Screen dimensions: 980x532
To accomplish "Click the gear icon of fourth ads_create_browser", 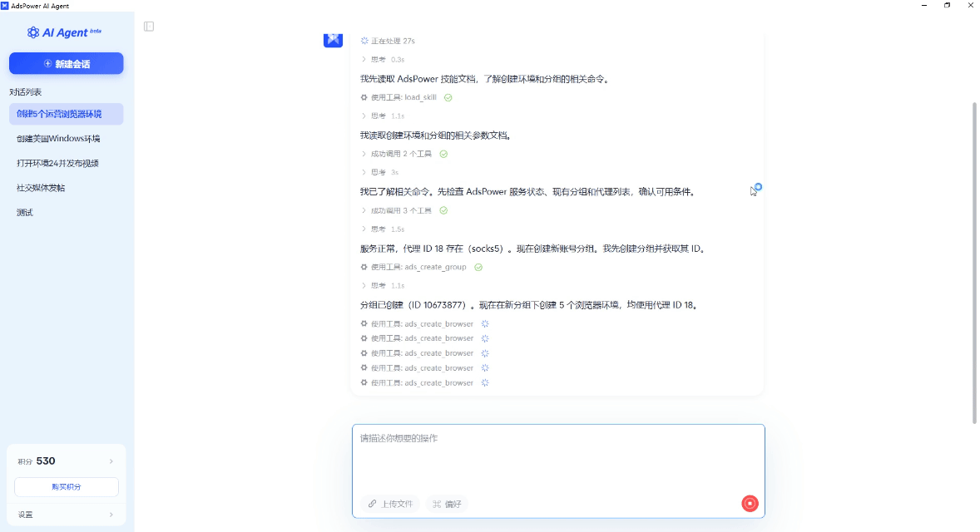I will tap(364, 367).
